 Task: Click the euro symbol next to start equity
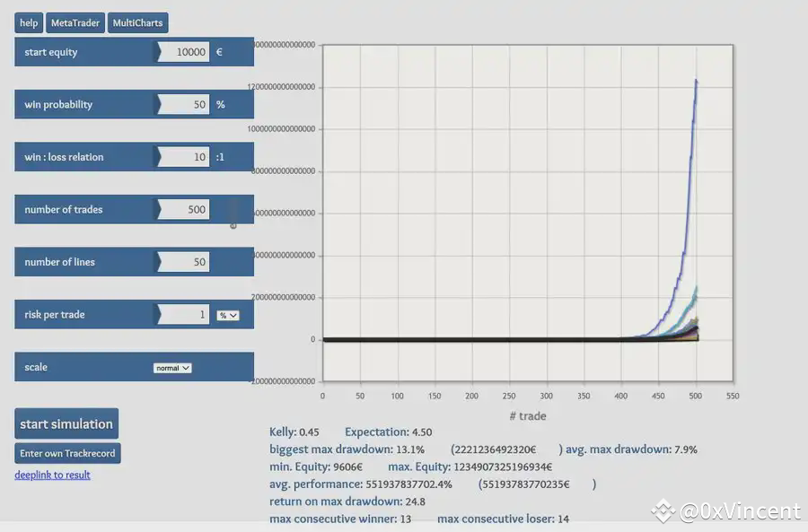point(220,52)
